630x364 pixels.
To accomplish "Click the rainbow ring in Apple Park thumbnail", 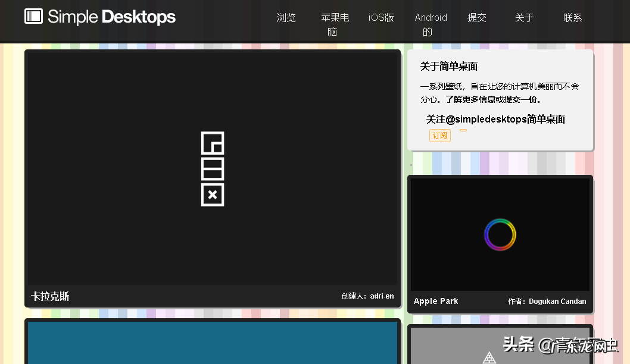I will click(500, 234).
